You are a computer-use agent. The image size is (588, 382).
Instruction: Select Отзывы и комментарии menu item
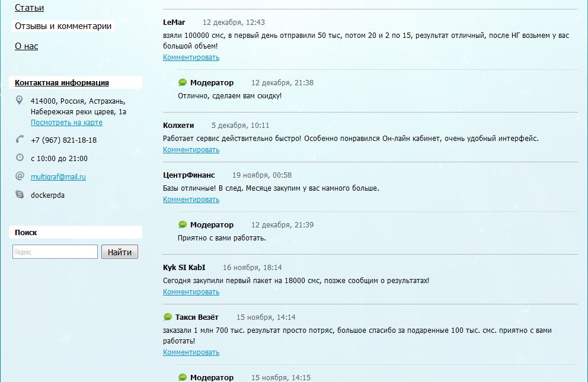click(63, 26)
